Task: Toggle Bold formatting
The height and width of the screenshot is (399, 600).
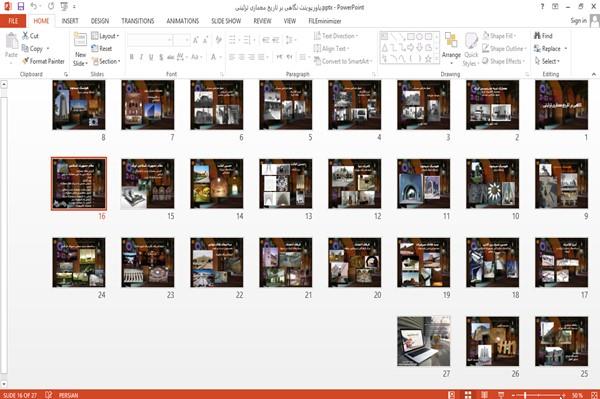Action: coord(131,57)
